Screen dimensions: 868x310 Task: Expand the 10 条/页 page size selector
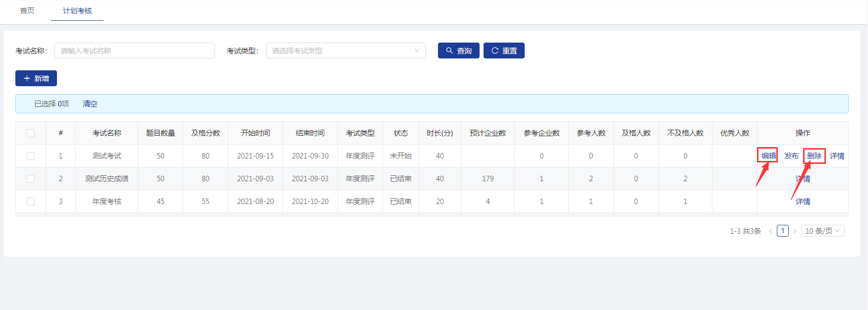(x=822, y=231)
